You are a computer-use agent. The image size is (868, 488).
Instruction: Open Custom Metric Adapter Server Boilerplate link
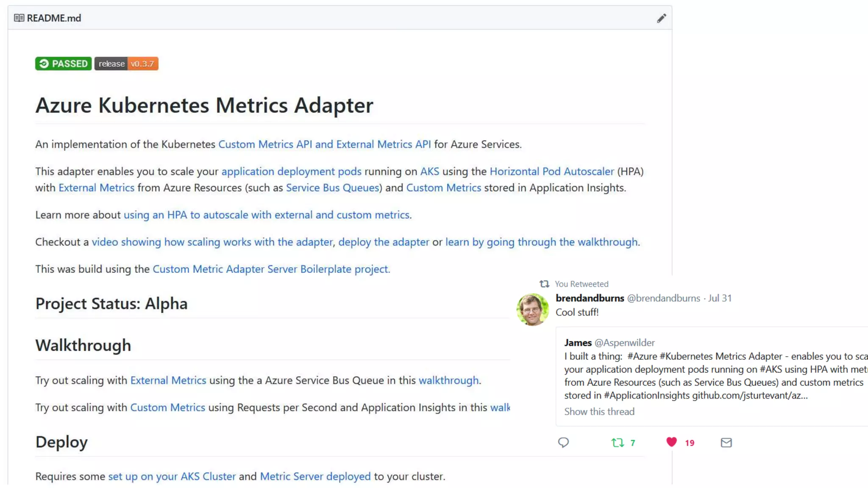point(271,269)
